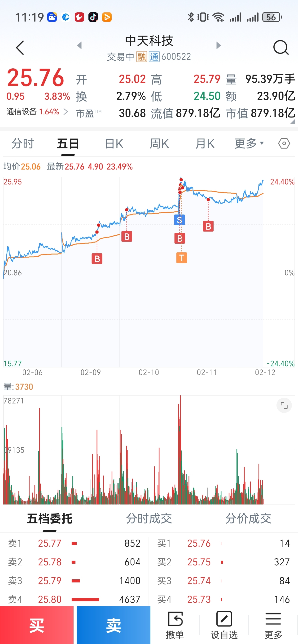Expand quote details corner triangle
Image resolution: width=298 pixels, height=644 pixels.
pyautogui.click(x=293, y=122)
